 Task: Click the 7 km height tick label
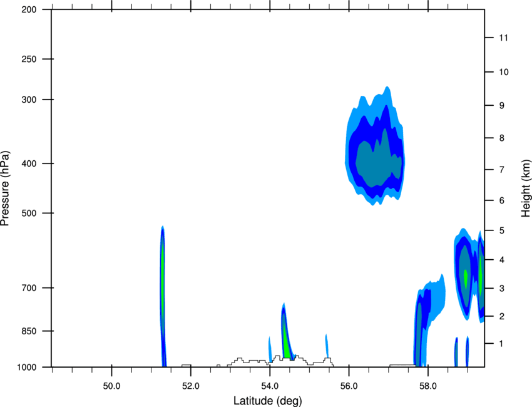pyautogui.click(x=502, y=170)
